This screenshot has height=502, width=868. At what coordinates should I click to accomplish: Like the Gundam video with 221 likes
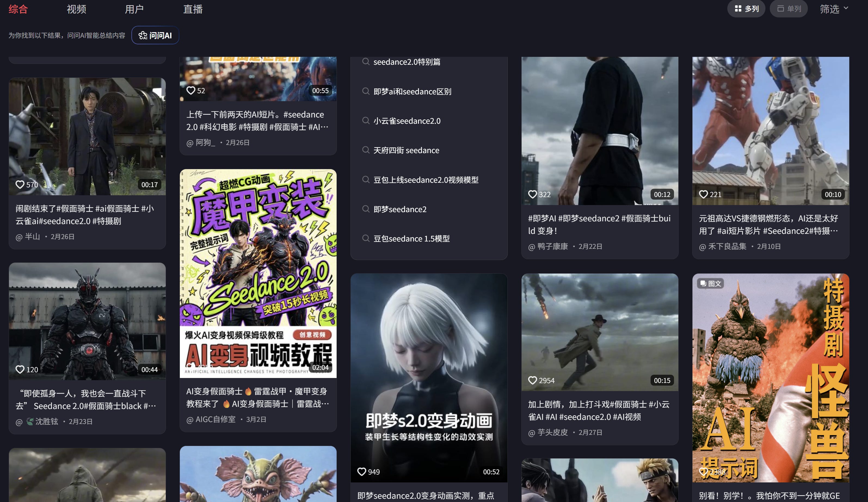[703, 194]
